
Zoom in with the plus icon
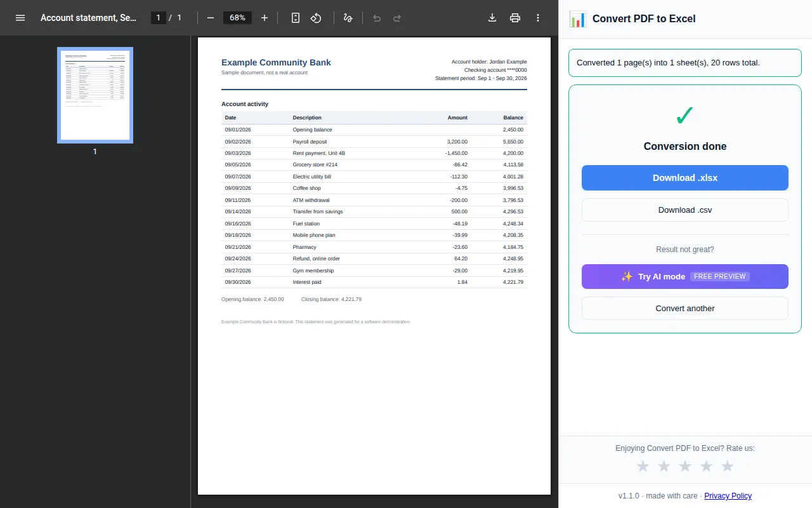(x=265, y=18)
